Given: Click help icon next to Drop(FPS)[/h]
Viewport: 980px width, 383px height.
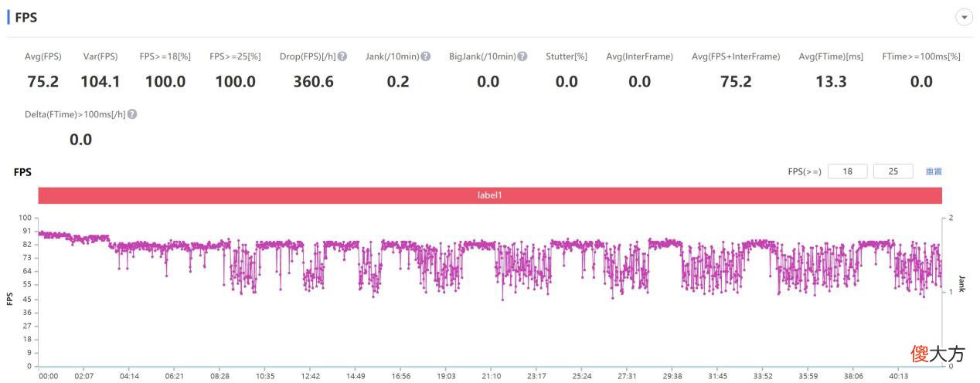Looking at the screenshot, I should coord(342,56).
